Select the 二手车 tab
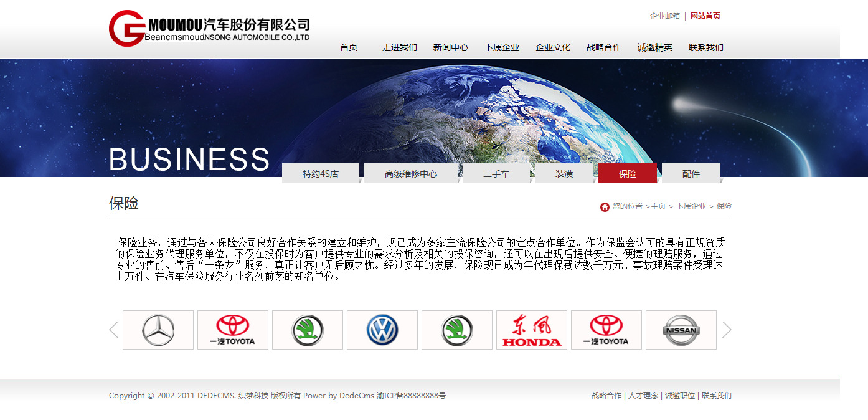This screenshot has width=868, height=420. (496, 174)
